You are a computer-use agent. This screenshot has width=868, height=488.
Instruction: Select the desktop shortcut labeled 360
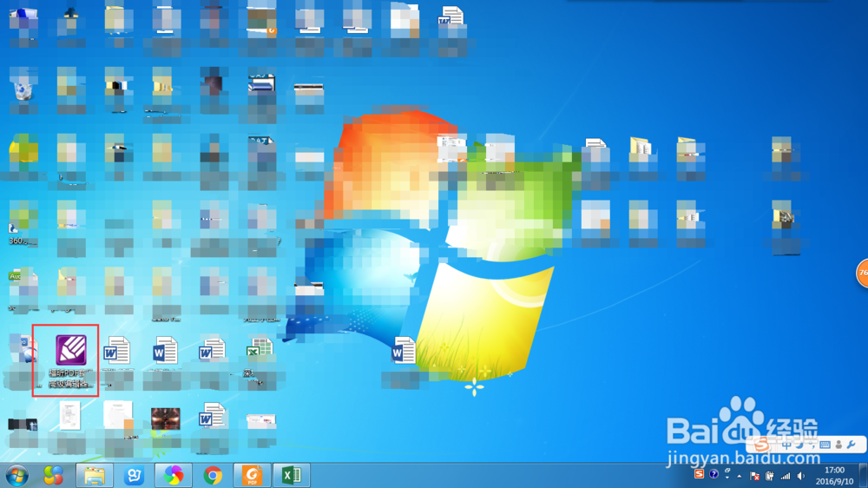click(x=23, y=224)
